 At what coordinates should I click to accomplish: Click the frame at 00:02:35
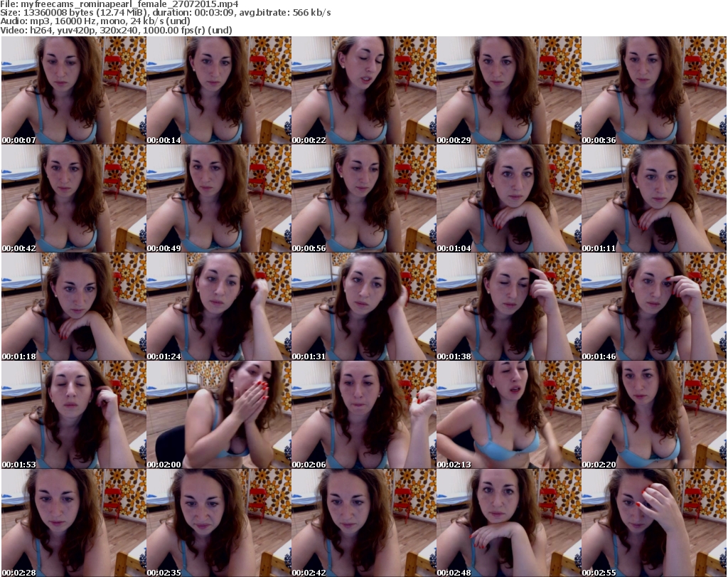(x=219, y=523)
